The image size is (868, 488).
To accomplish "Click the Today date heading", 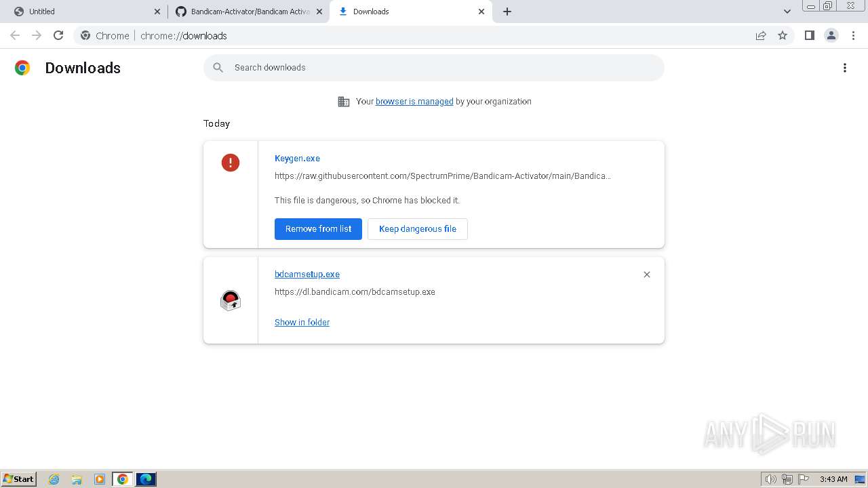I will (x=216, y=123).
